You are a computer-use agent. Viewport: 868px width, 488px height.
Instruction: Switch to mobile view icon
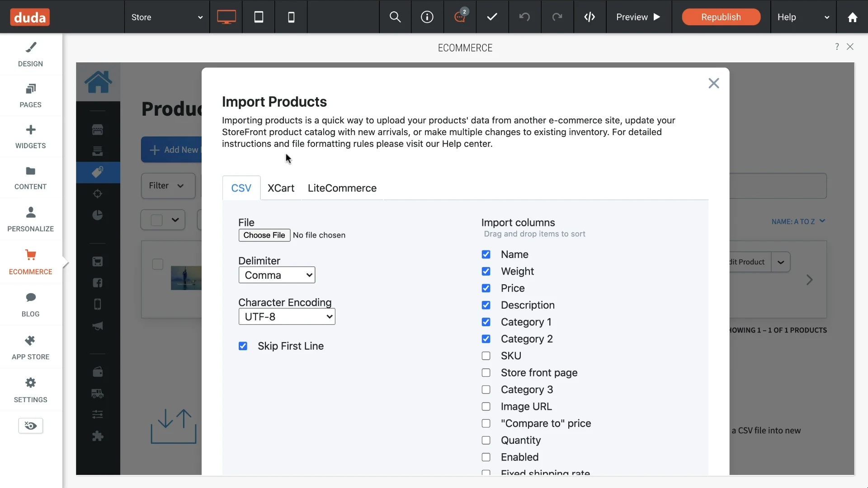click(x=291, y=17)
